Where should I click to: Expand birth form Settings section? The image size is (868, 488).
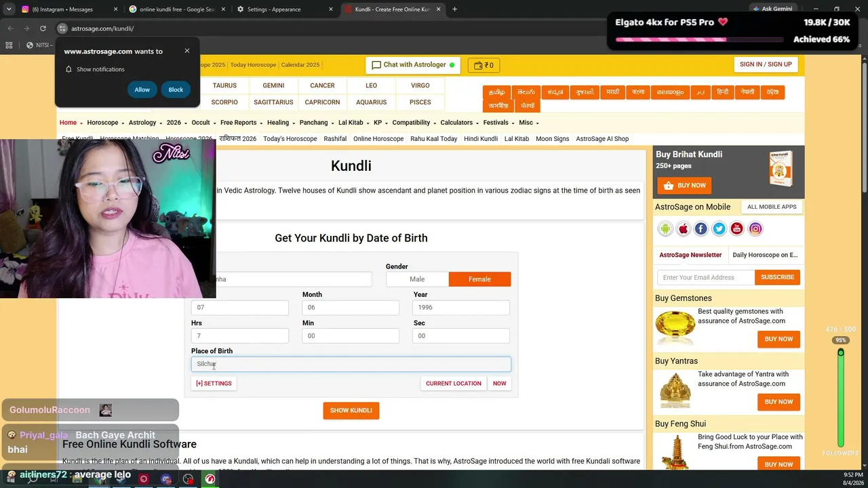coord(214,384)
